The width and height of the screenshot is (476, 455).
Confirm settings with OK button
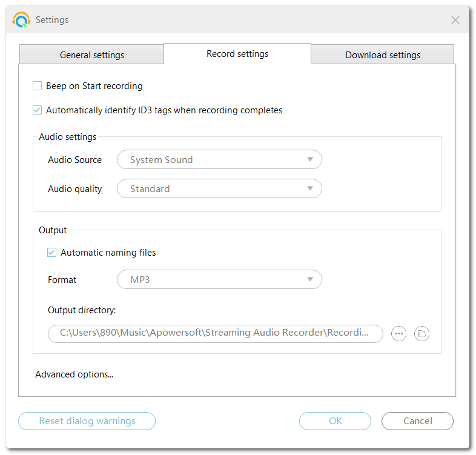point(335,421)
